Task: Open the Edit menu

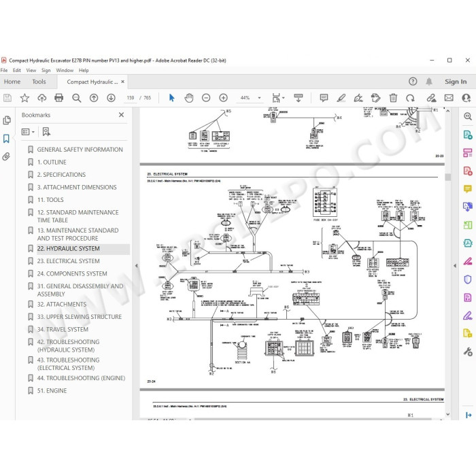Action: click(x=17, y=71)
